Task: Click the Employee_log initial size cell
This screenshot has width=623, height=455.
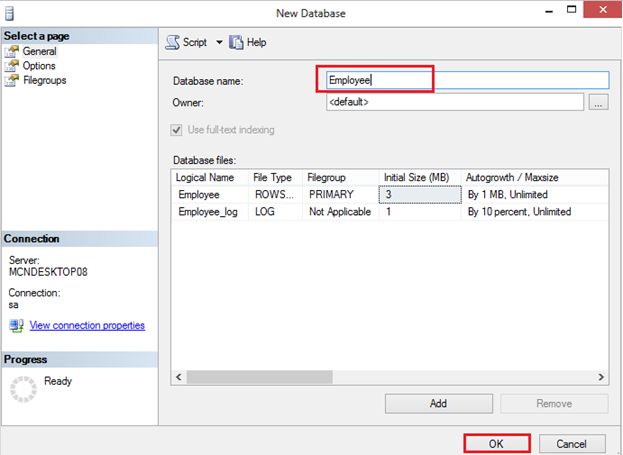Action: click(x=420, y=212)
